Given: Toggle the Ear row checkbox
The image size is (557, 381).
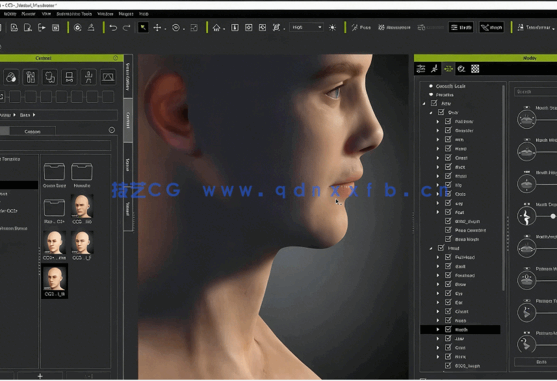Looking at the screenshot, I should tap(448, 302).
